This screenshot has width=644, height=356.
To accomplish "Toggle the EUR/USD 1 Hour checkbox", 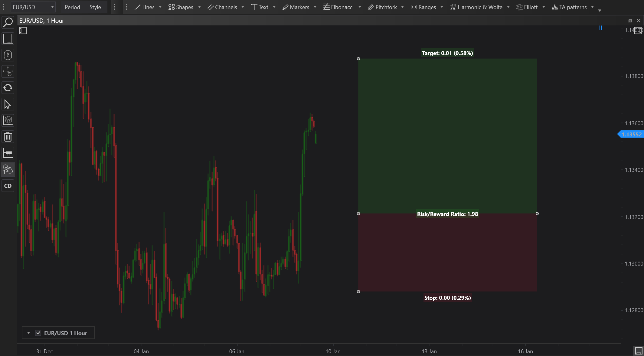I will (38, 333).
